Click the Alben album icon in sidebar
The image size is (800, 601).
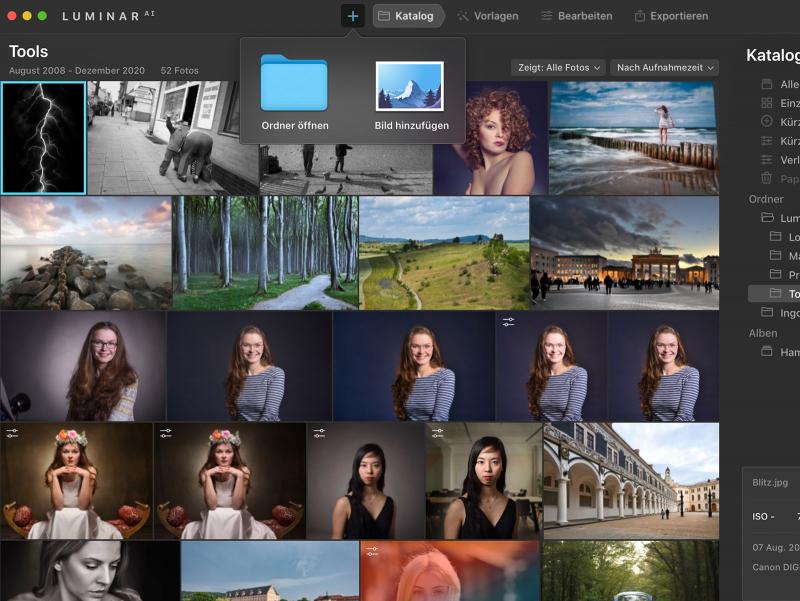[x=767, y=352]
